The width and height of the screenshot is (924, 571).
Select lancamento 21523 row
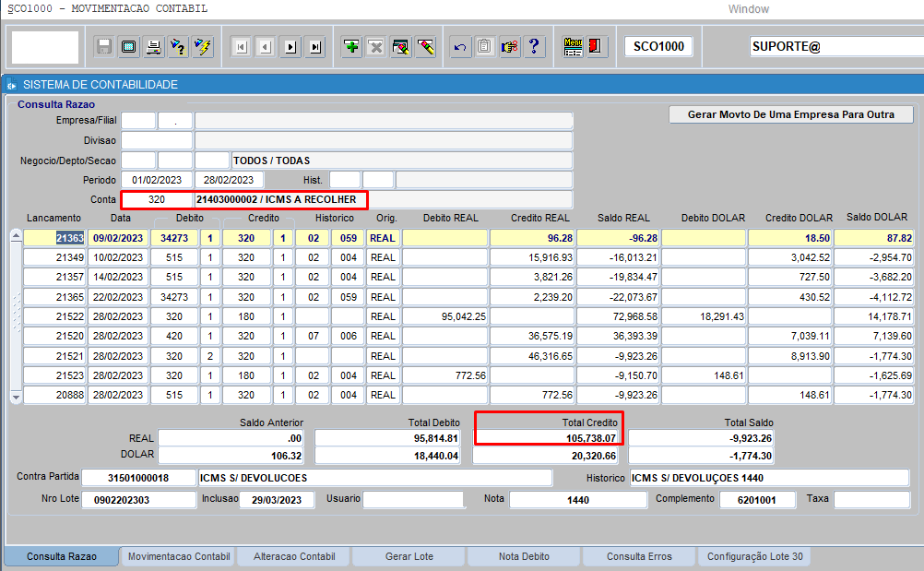(54, 375)
